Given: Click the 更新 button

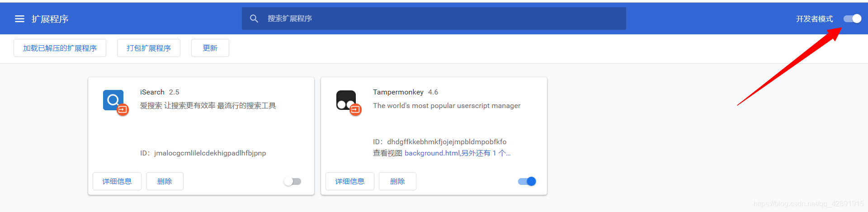Looking at the screenshot, I should click(210, 48).
